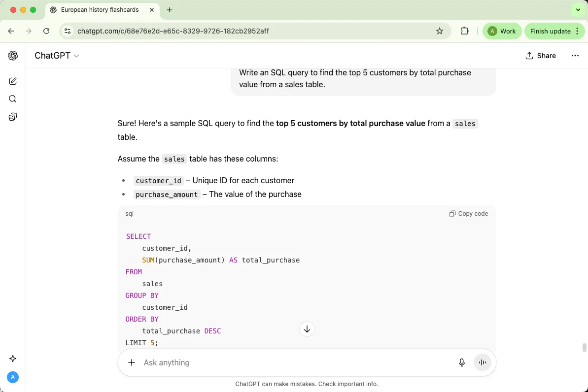Select the European history flashcards tab
588x392 pixels.
click(x=100, y=10)
